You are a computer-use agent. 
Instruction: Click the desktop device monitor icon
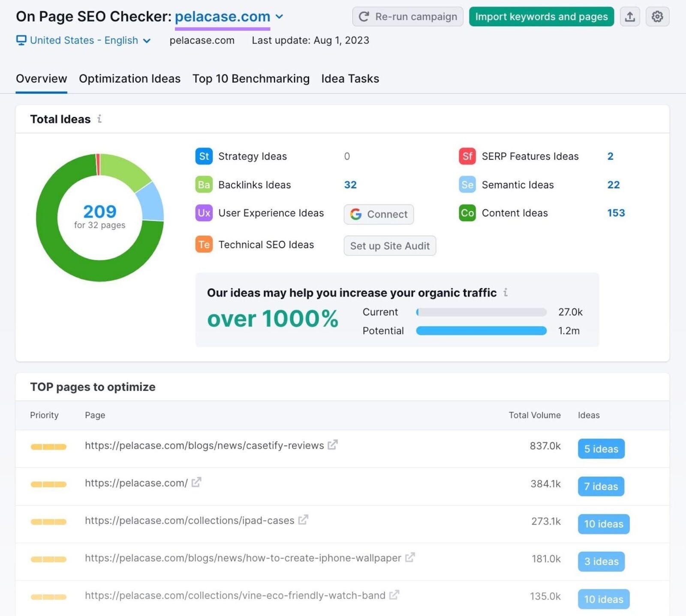(x=21, y=40)
